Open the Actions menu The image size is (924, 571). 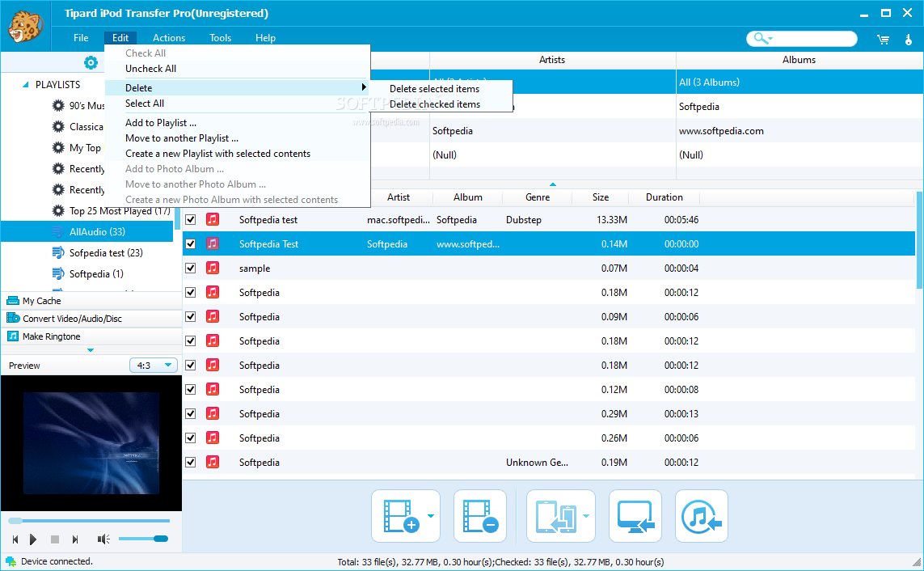(x=168, y=38)
